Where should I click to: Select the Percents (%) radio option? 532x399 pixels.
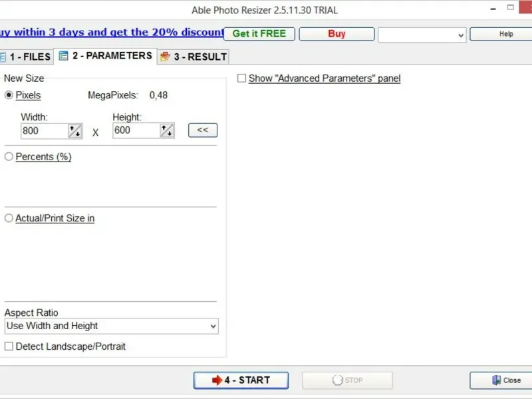click(9, 157)
